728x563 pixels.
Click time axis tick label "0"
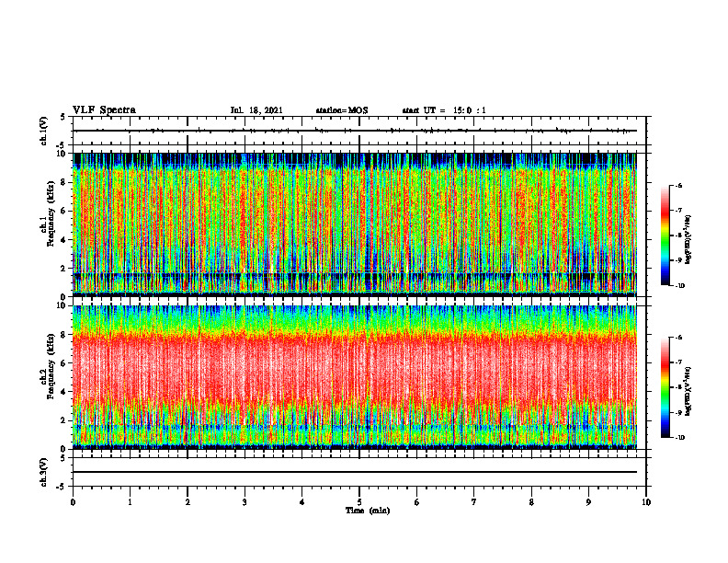tap(73, 502)
